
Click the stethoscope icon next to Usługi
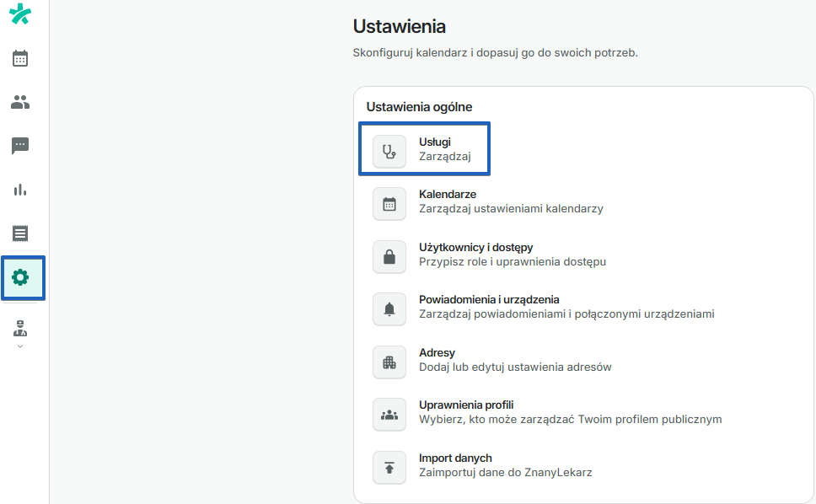coord(389,149)
